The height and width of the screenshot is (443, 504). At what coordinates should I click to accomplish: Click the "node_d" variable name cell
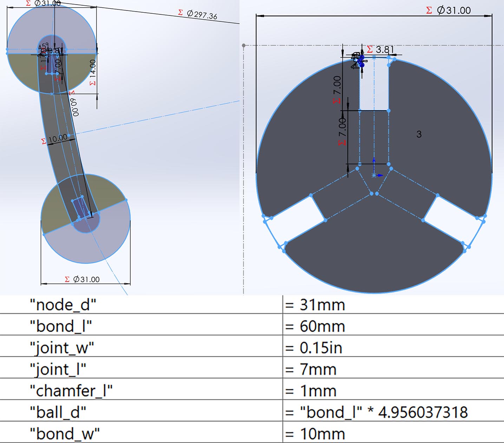pos(63,305)
